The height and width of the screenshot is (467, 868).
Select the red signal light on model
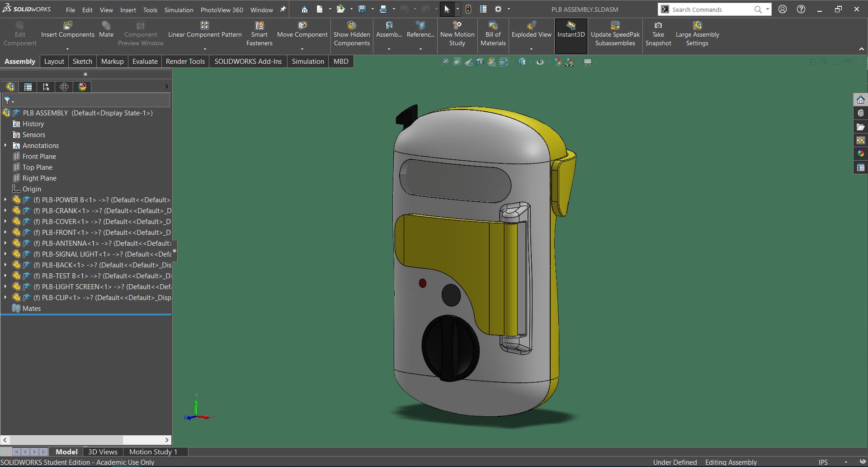[x=423, y=283]
